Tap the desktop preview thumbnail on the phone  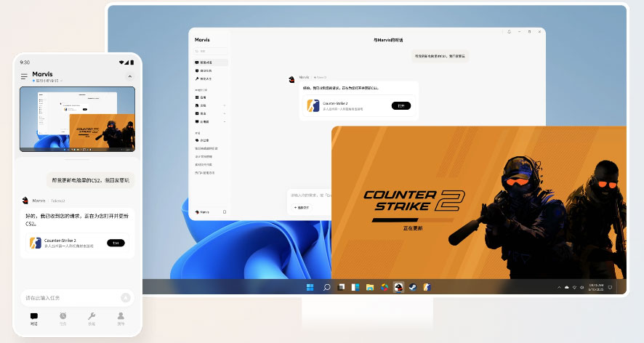pyautogui.click(x=77, y=118)
